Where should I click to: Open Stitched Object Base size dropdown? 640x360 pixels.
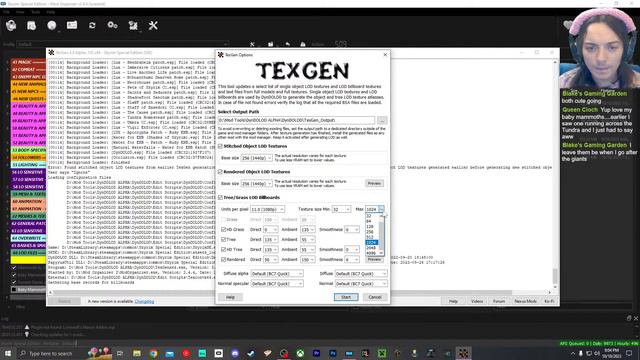(x=256, y=158)
